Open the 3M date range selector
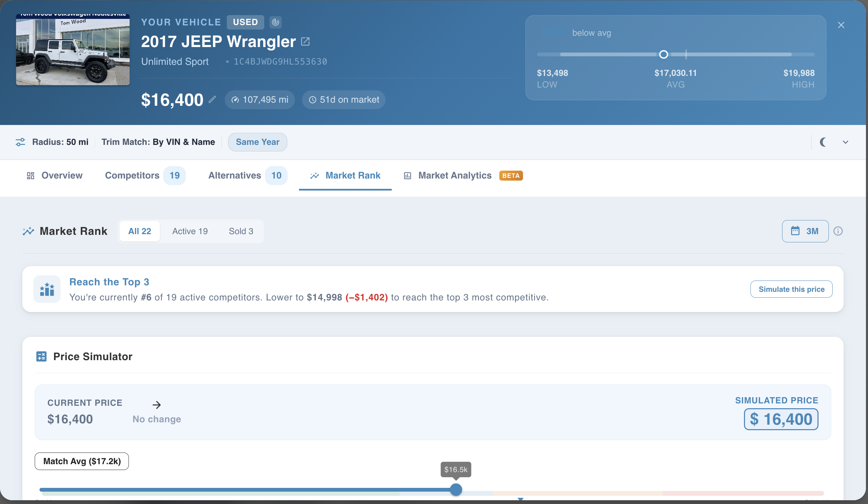 [x=805, y=231]
